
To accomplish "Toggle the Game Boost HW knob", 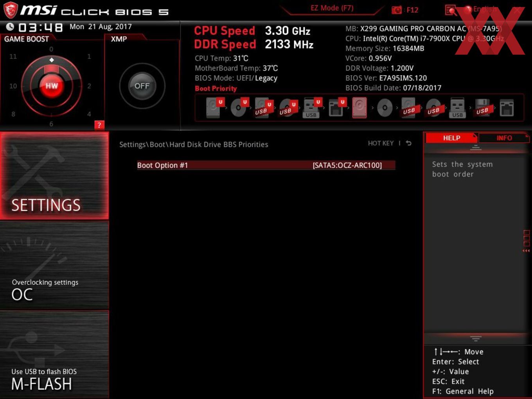I will 52,86.
